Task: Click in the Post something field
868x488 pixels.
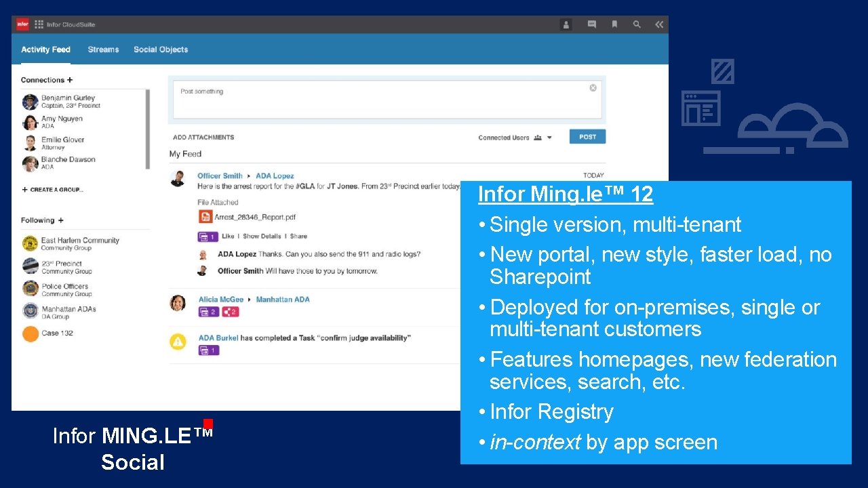Action: click(387, 100)
